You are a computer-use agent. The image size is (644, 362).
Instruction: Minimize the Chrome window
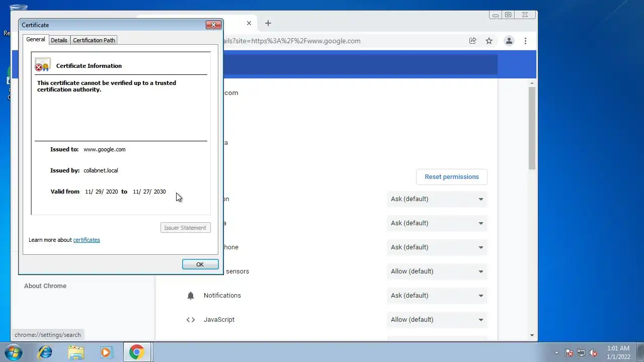[496, 15]
